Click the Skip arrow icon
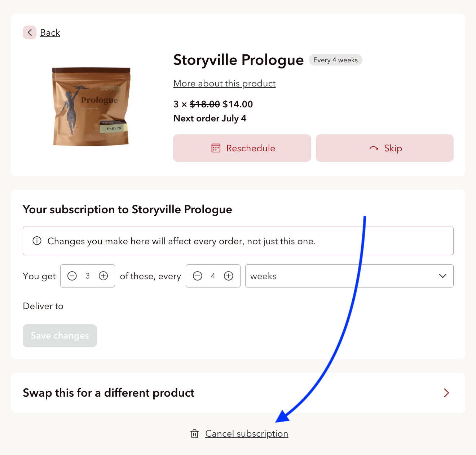Viewport: 476px width, 455px height. pos(374,148)
